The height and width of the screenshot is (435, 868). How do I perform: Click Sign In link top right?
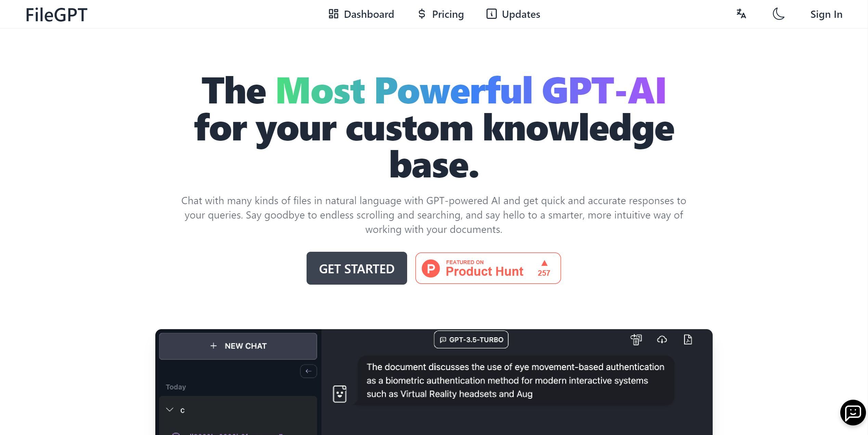(x=826, y=14)
